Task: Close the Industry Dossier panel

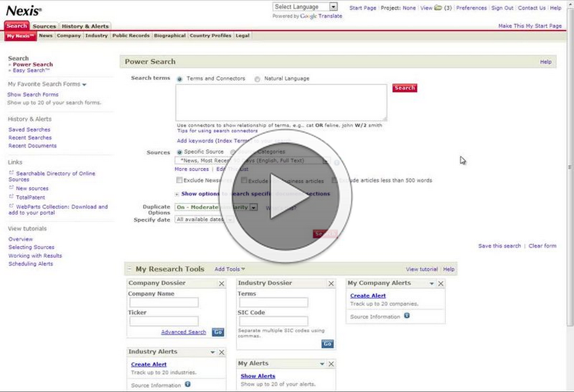Action: pyautogui.click(x=331, y=283)
